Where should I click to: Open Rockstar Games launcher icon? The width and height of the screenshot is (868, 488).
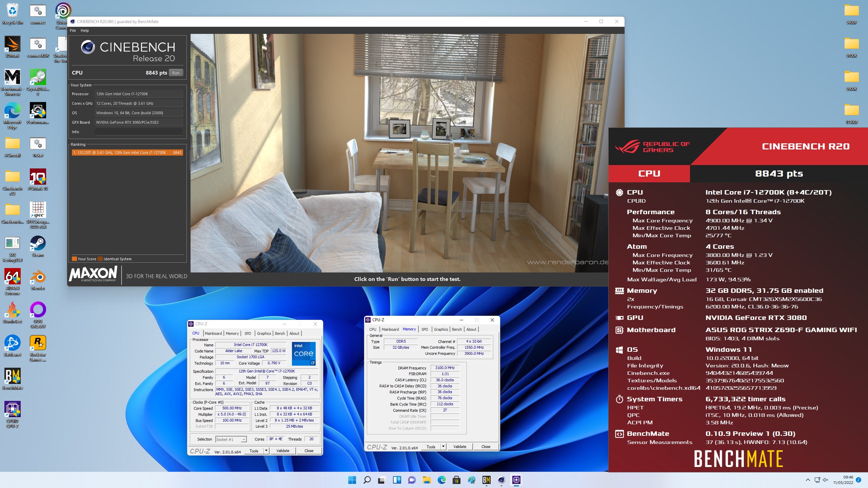[38, 348]
